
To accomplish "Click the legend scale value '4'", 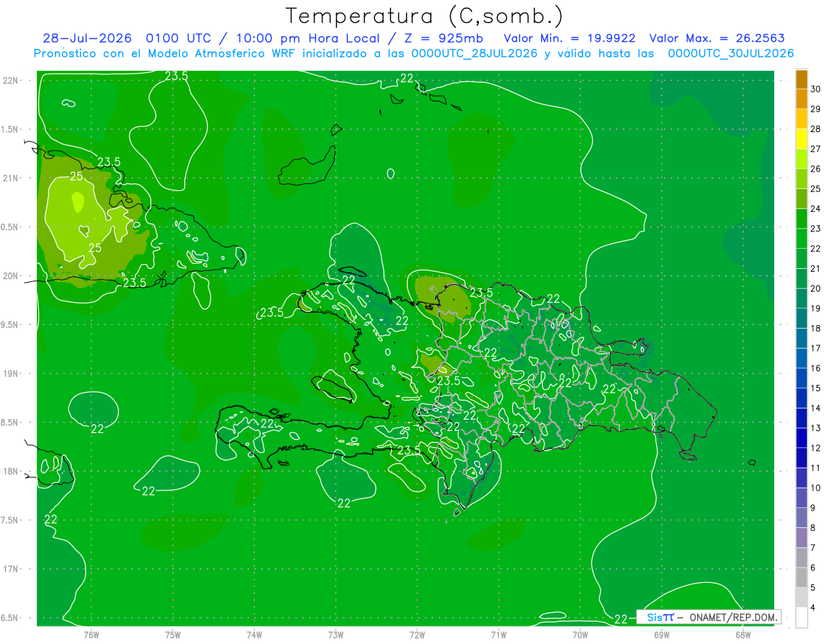I will tap(813, 607).
